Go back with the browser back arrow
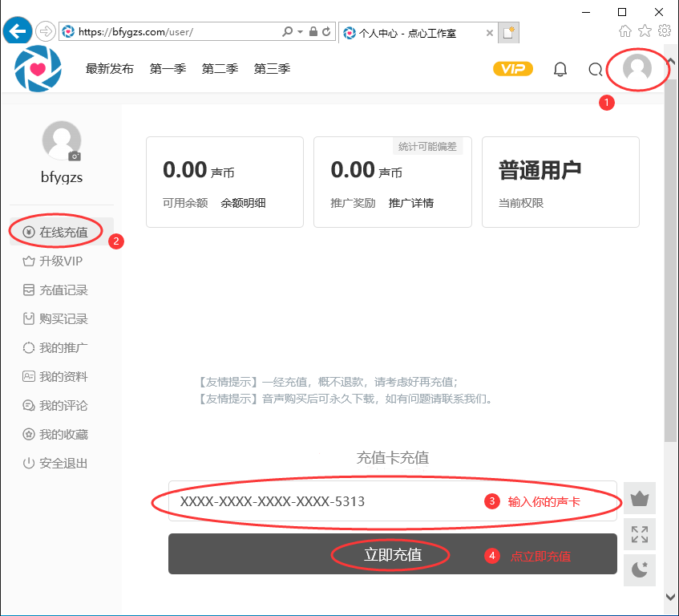The image size is (679, 616). [17, 32]
